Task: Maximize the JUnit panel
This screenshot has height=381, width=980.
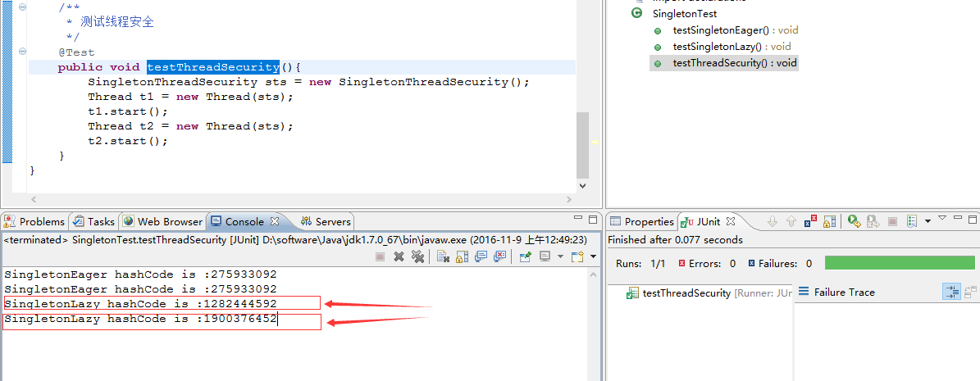Action: click(x=973, y=220)
